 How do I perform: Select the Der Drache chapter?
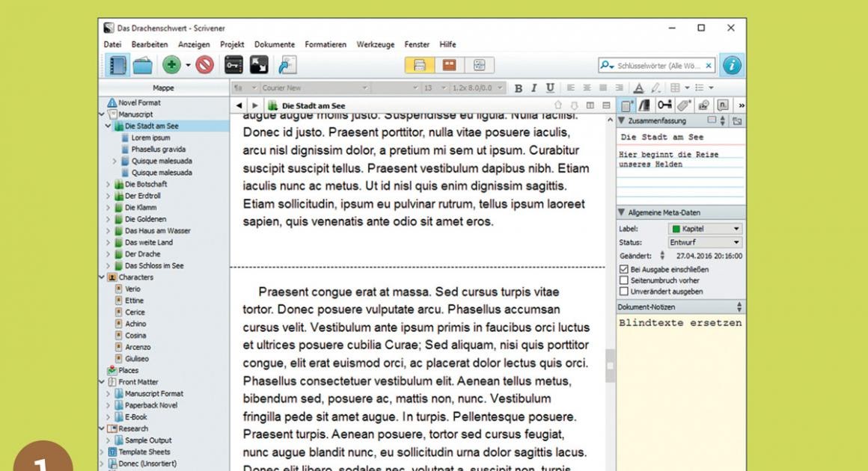pyautogui.click(x=142, y=253)
